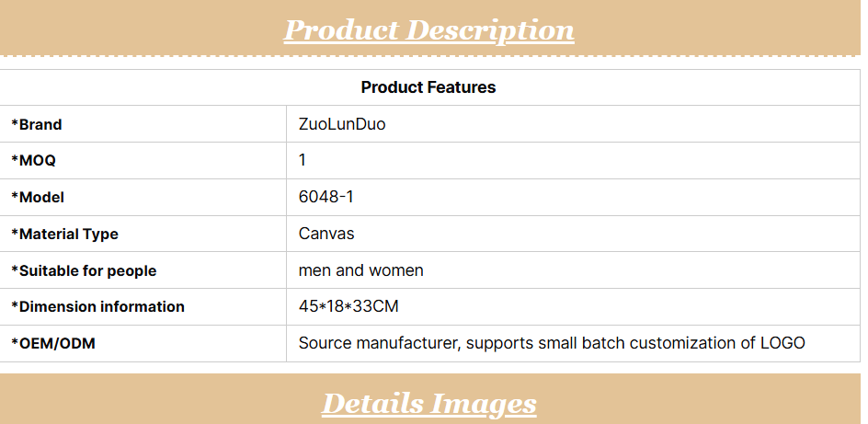Select the *Material Type label
Viewport: 868px width, 424px height.
click(x=64, y=234)
